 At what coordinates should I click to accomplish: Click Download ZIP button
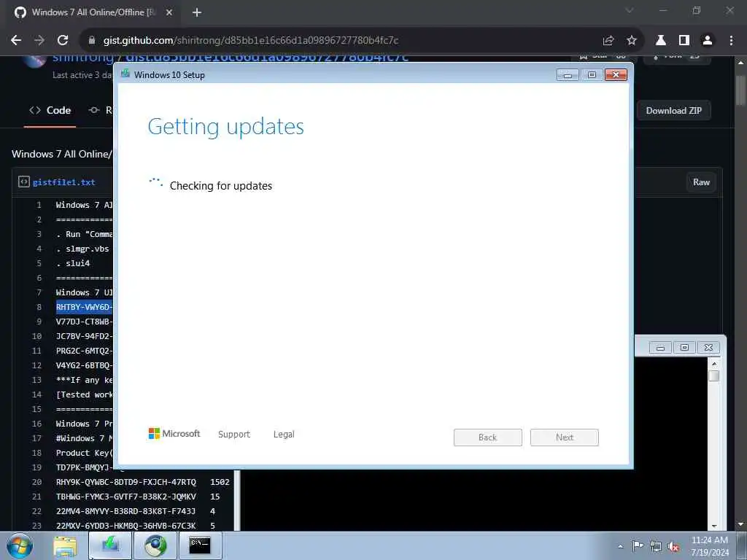click(x=673, y=111)
